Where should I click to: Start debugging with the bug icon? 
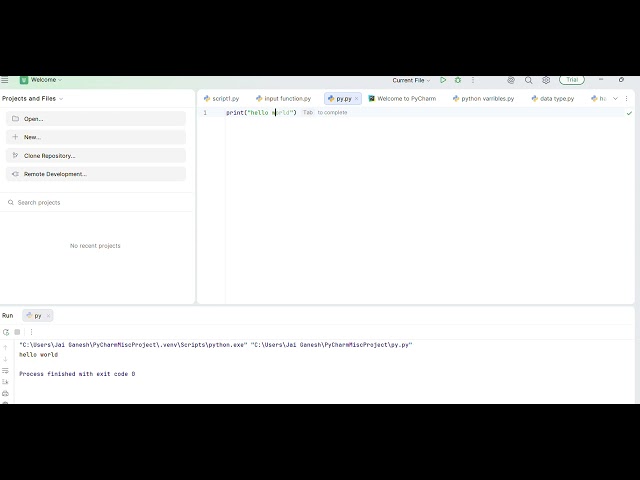[458, 80]
